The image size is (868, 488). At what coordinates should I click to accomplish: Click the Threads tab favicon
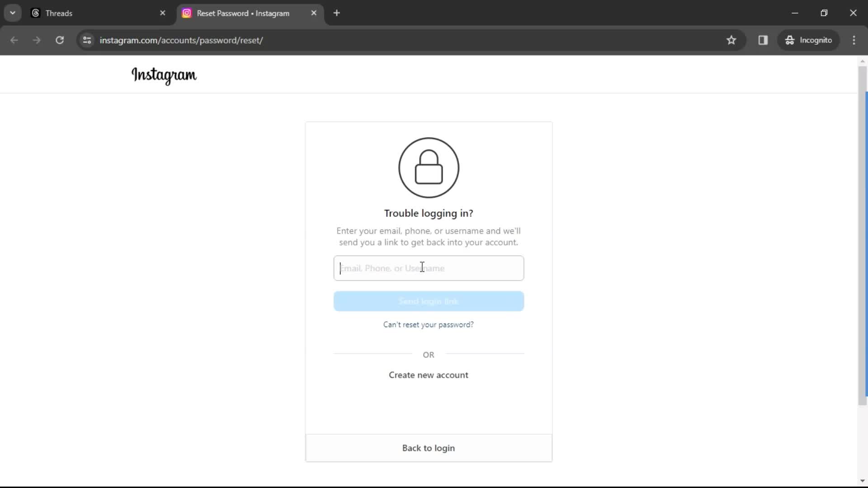[x=36, y=13]
